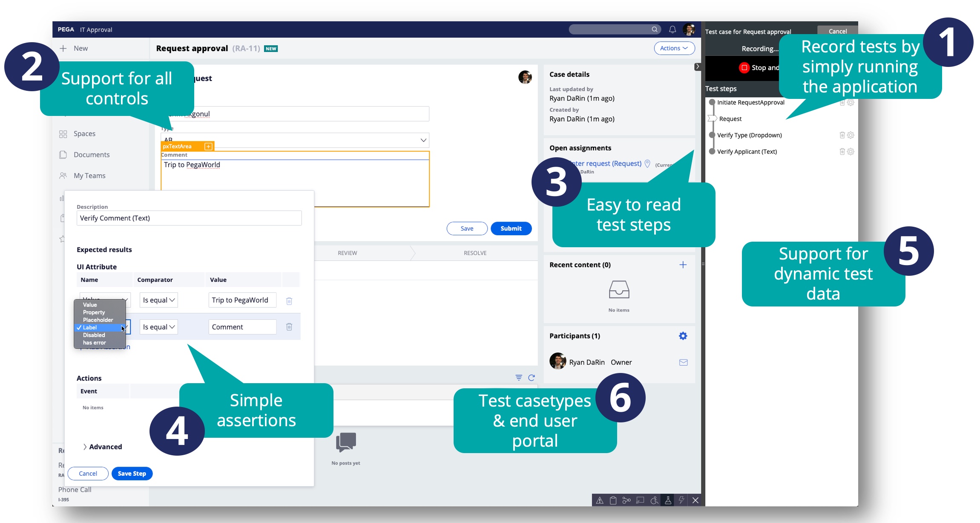The height and width of the screenshot is (523, 980).
Task: Click Save Step button
Action: coord(132,474)
